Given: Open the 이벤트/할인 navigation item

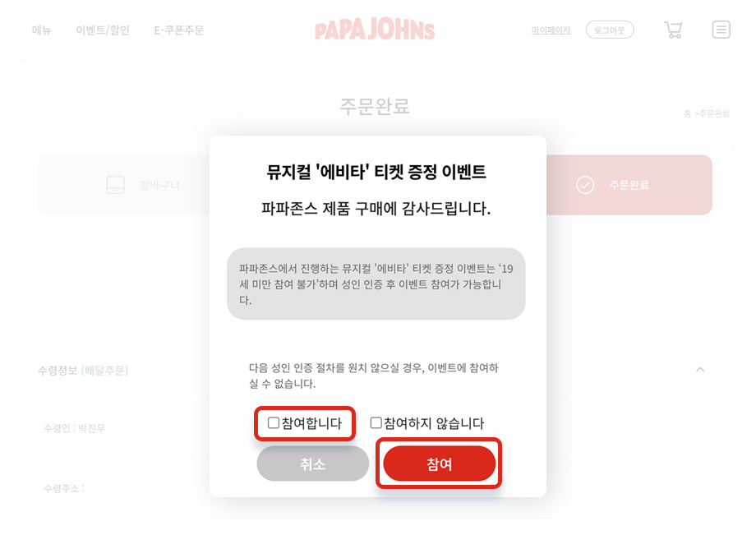Looking at the screenshot, I should click(x=103, y=30).
